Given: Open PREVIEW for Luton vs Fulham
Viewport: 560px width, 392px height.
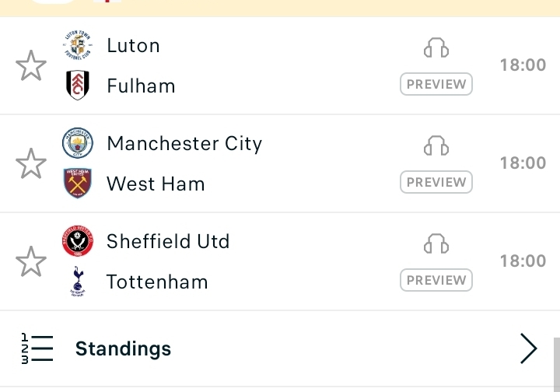Looking at the screenshot, I should click(436, 84).
